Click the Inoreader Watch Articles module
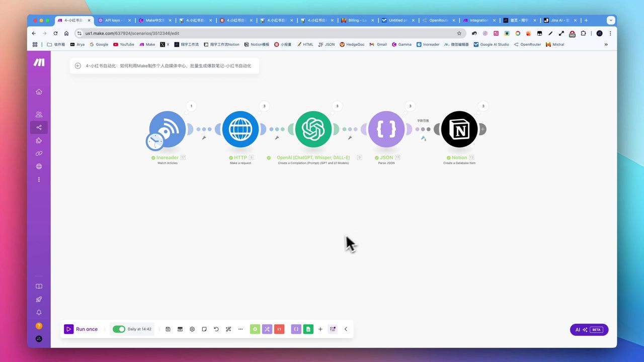 [168, 129]
